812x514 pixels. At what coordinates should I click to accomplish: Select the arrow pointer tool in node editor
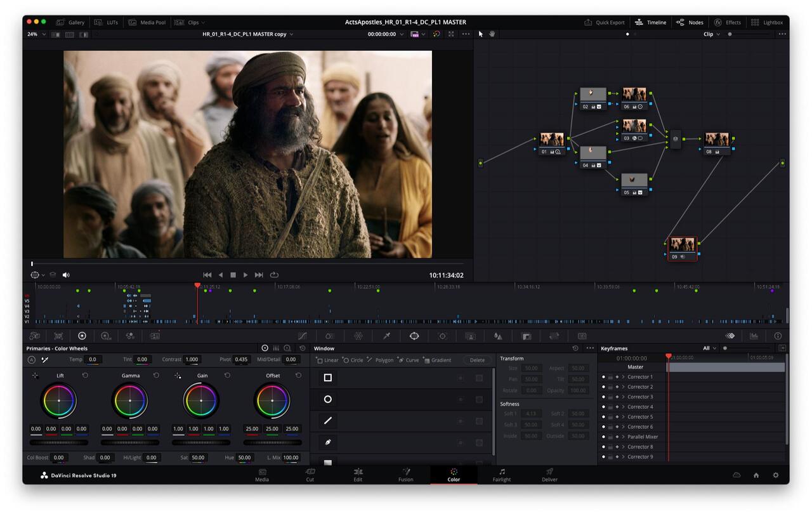point(481,34)
